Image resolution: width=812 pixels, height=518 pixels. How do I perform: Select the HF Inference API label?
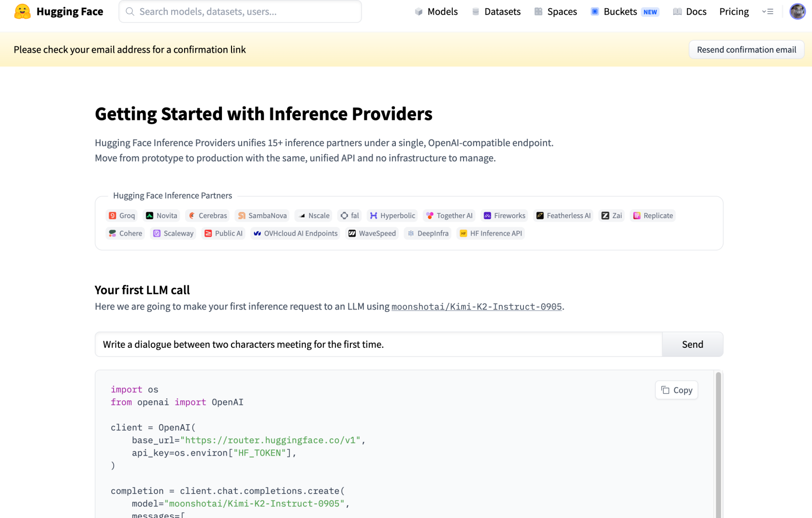tap(496, 234)
